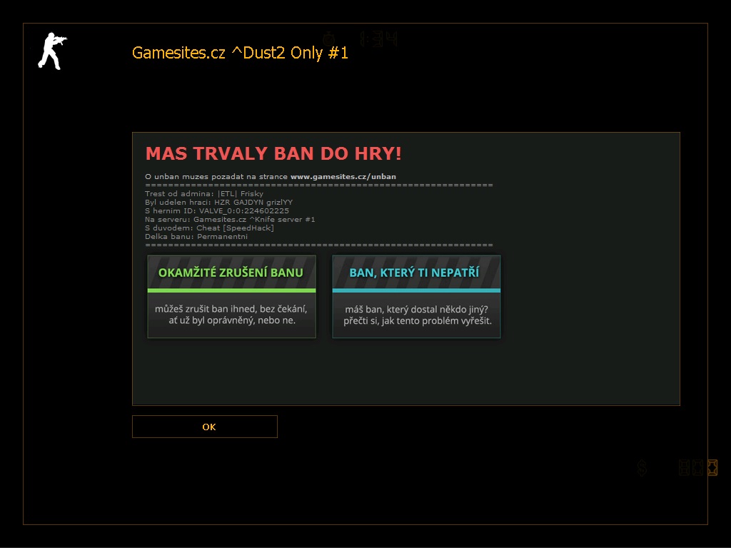Viewport: 731px width, 560px height.
Task: Click the teal bar under wrong-ban banner
Action: pyautogui.click(x=416, y=290)
